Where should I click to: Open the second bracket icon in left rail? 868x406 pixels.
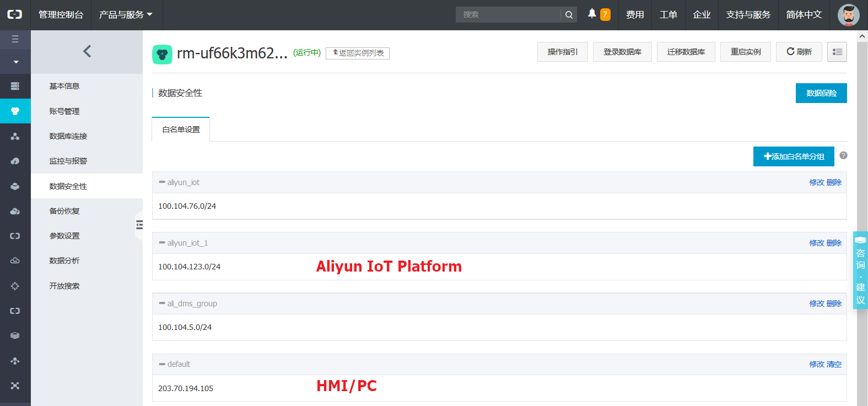(15, 311)
